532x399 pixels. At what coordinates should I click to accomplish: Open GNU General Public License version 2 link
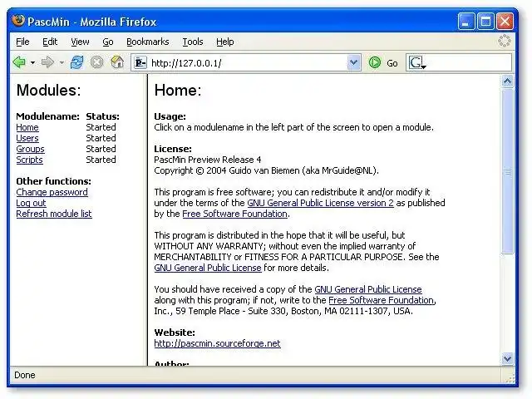(320, 203)
